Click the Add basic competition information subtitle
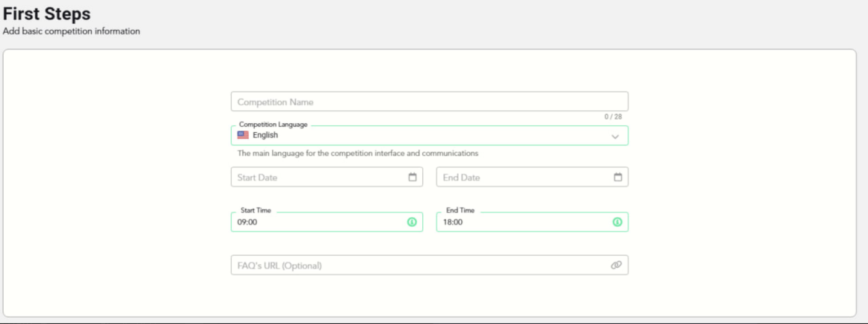This screenshot has height=324, width=868. (x=71, y=31)
